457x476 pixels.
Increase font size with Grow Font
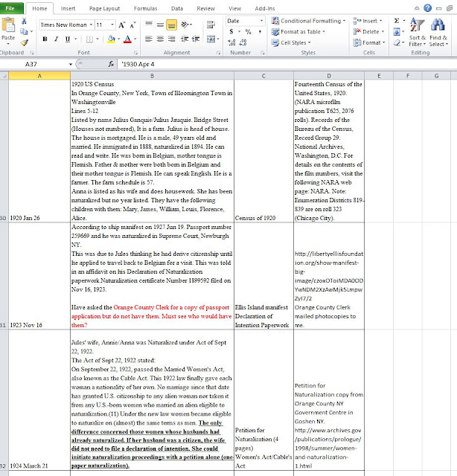click(122, 25)
